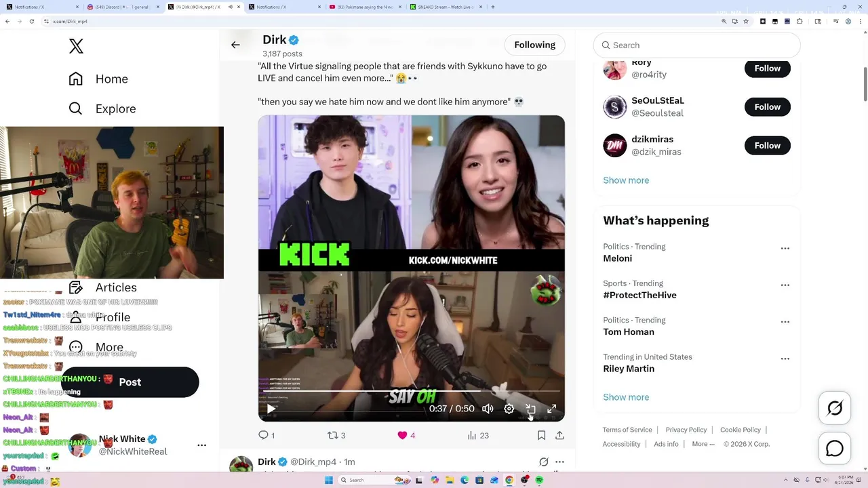
Task: Open Grok icon on next Dirk post
Action: click(543, 462)
